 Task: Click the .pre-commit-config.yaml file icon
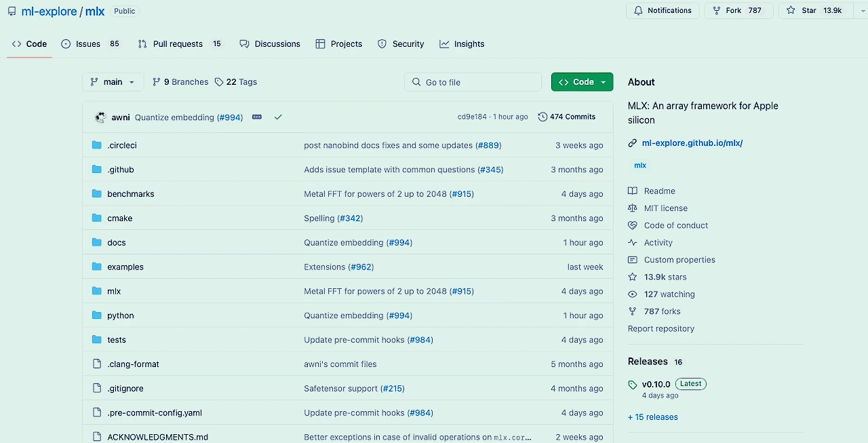(97, 413)
